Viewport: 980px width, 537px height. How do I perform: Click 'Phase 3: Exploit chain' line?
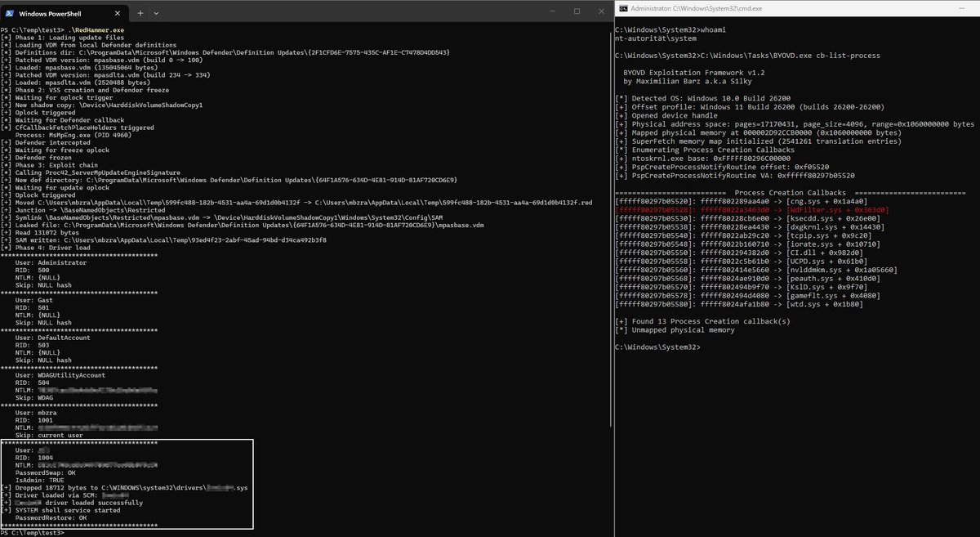(51, 164)
